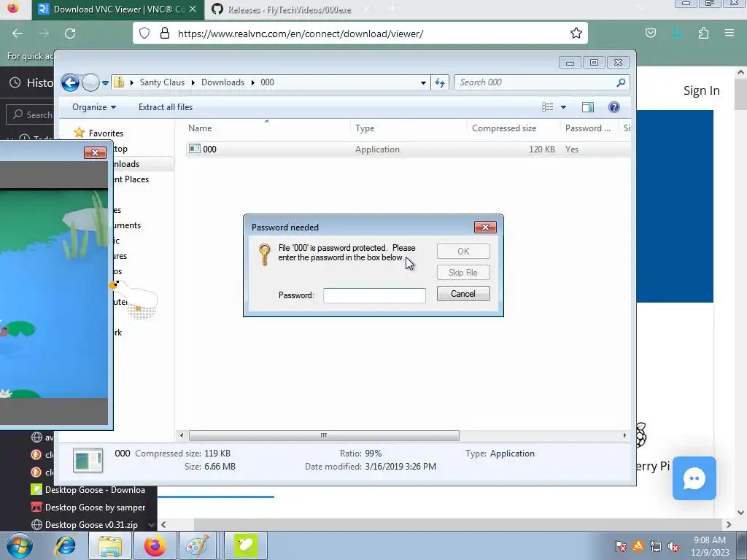Switch to Releases FlyTechVideos tab
Viewport: 747px width, 560px height.
[x=289, y=9]
